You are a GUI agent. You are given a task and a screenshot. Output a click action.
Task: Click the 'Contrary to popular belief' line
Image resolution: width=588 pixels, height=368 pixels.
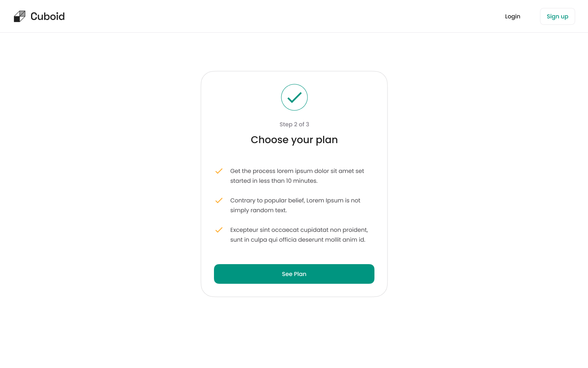[x=295, y=200]
